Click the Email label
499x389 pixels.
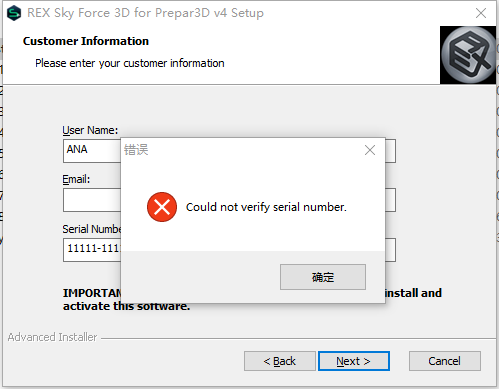(x=76, y=179)
